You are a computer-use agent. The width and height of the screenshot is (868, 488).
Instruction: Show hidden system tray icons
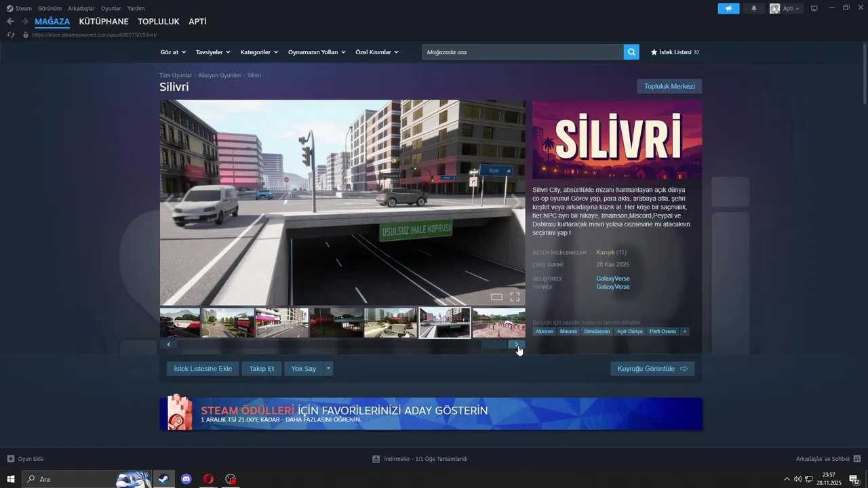coord(787,479)
